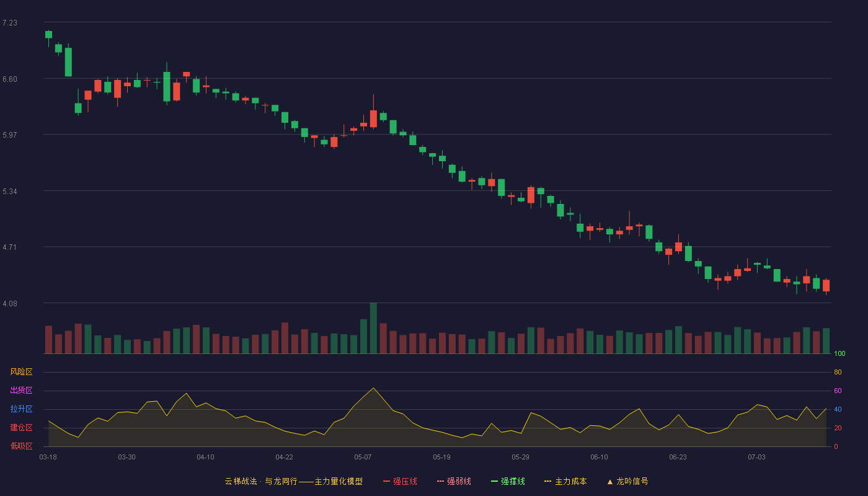The height and width of the screenshot is (496, 868).
Task: Click the 6.60 price axis label
Action: [10, 79]
